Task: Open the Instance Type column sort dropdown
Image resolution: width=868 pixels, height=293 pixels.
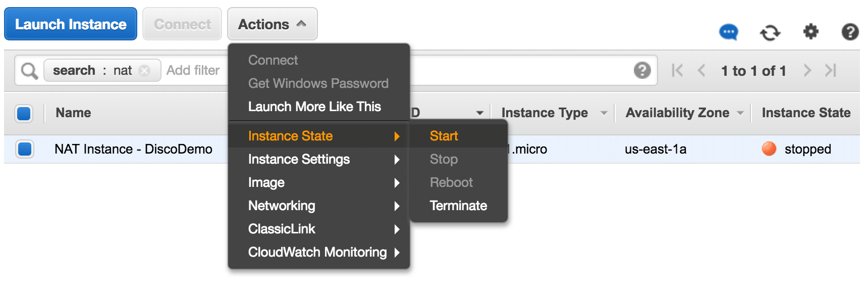Action: (x=604, y=113)
